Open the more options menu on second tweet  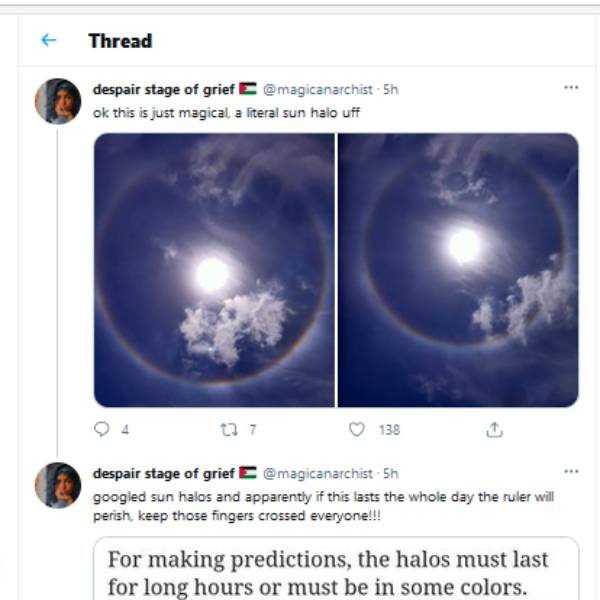coord(571,472)
